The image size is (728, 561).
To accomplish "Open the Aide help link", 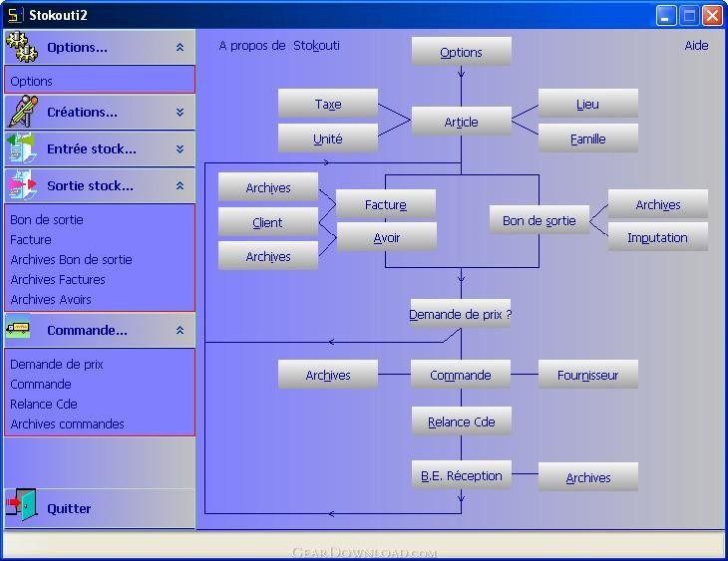I will point(696,46).
